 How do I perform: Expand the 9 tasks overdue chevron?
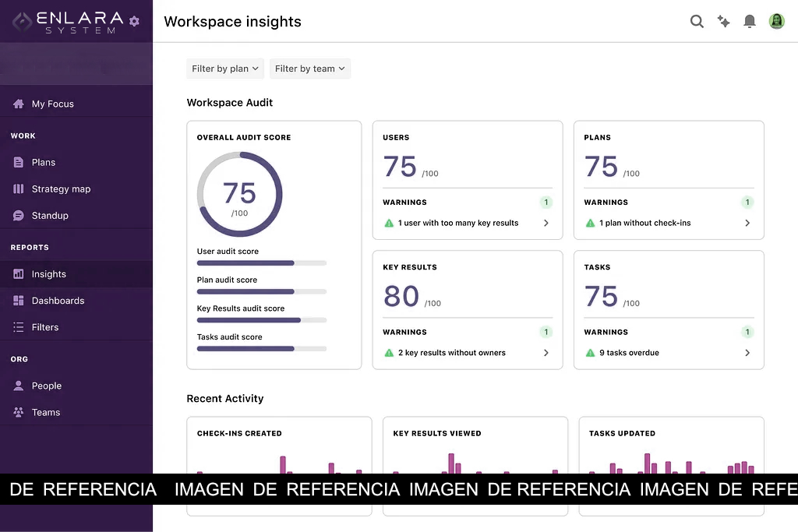747,353
